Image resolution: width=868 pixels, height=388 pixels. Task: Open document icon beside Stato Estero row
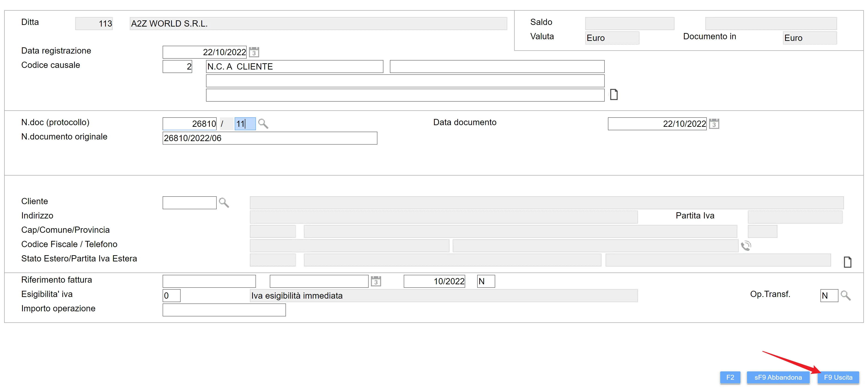[x=847, y=262]
